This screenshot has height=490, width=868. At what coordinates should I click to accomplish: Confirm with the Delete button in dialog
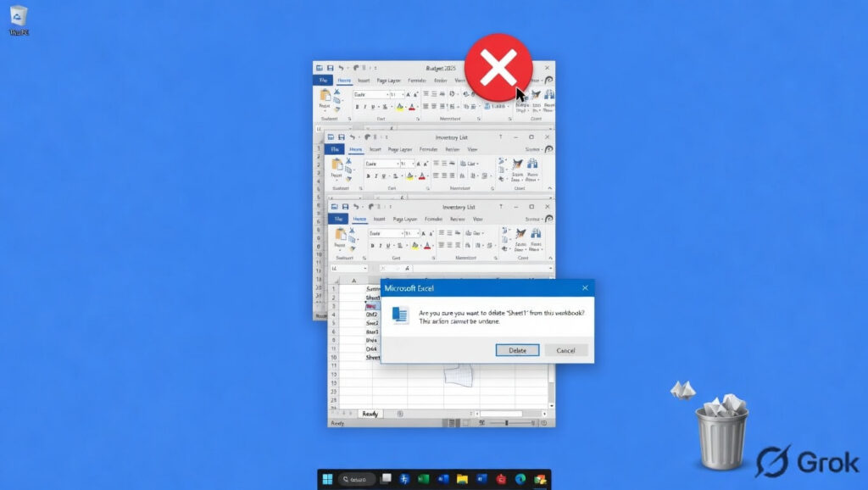click(x=517, y=350)
